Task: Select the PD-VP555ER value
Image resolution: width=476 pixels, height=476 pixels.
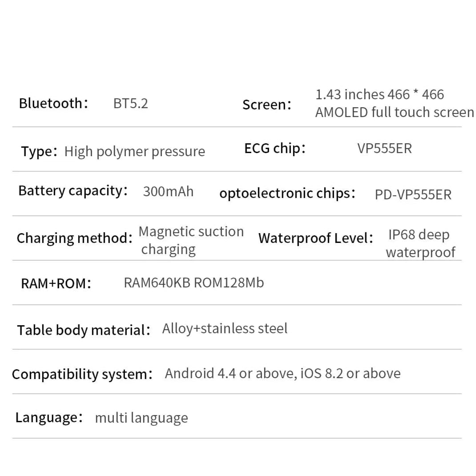Action: pos(413,194)
